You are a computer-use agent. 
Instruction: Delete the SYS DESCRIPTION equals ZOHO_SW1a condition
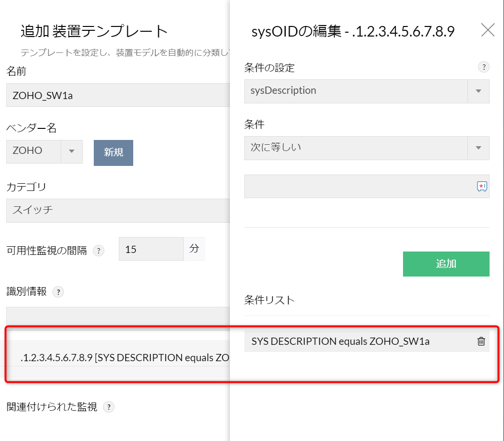coord(481,341)
